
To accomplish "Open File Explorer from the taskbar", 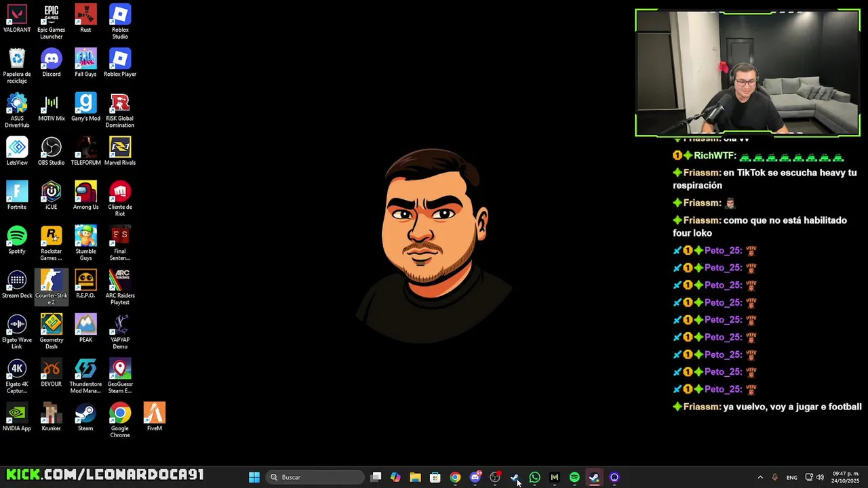I will click(x=416, y=477).
